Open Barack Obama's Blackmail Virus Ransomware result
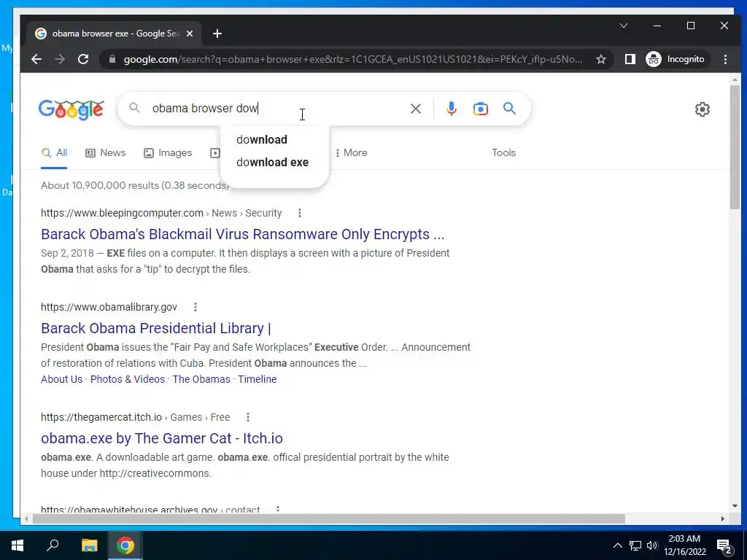Screen dimensions: 747x560 coord(242,234)
